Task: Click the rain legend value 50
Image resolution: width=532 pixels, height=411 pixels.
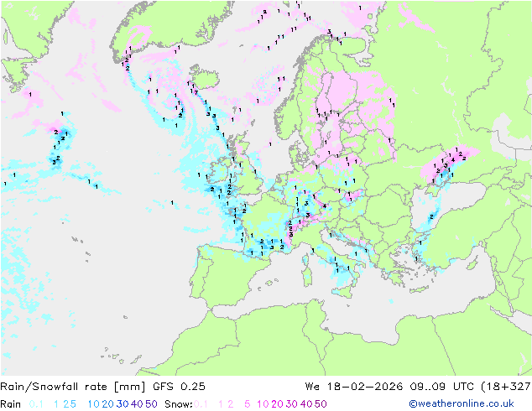Action: 151,404
